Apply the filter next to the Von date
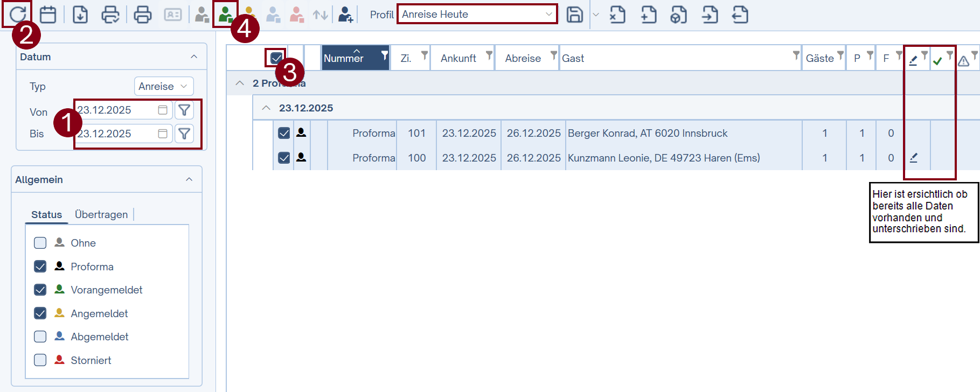Screen dimensions: 980x392 (x=184, y=110)
